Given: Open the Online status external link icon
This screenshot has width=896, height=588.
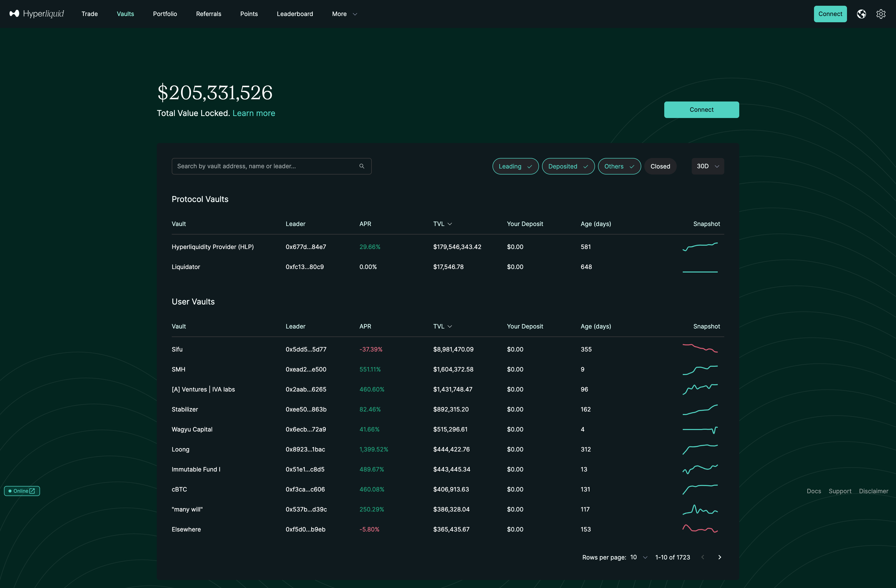Looking at the screenshot, I should 32,491.
